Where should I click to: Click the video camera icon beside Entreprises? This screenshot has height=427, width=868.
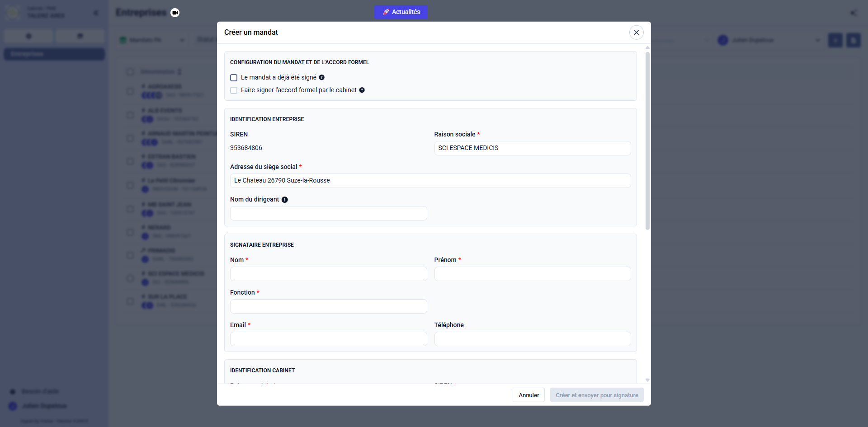click(175, 13)
